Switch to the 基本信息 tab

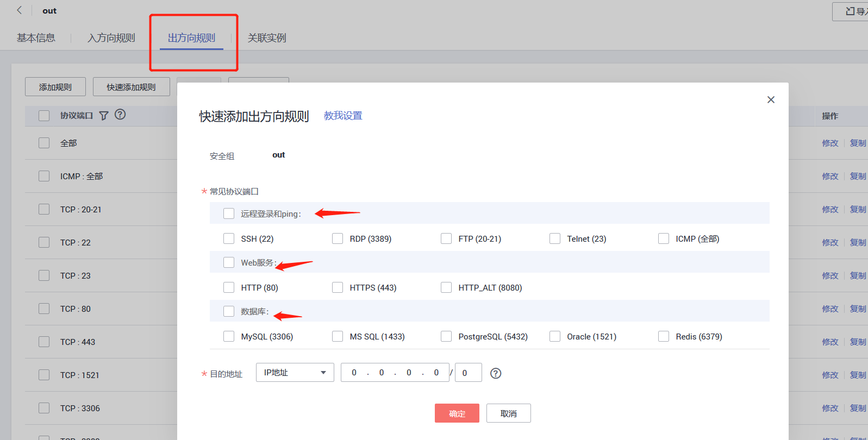(x=36, y=37)
